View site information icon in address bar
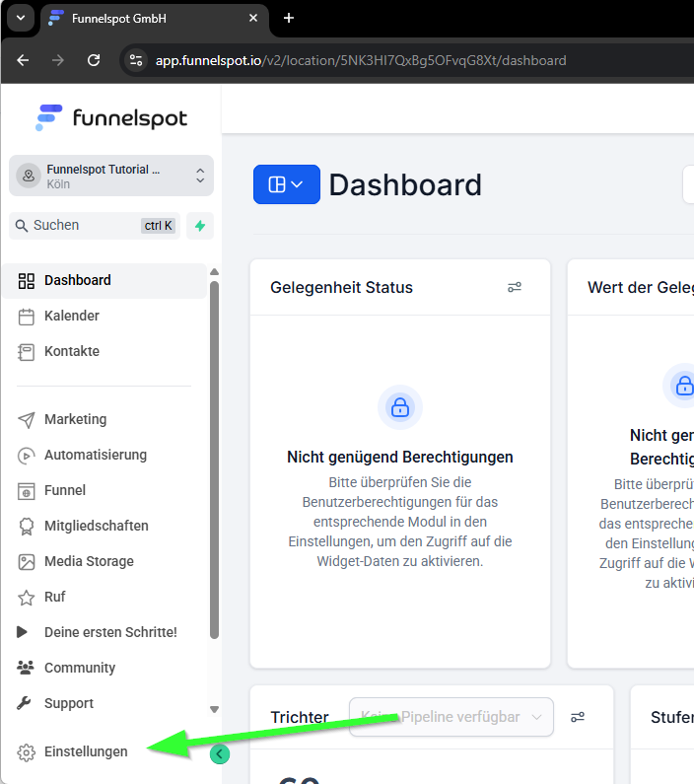 click(136, 60)
